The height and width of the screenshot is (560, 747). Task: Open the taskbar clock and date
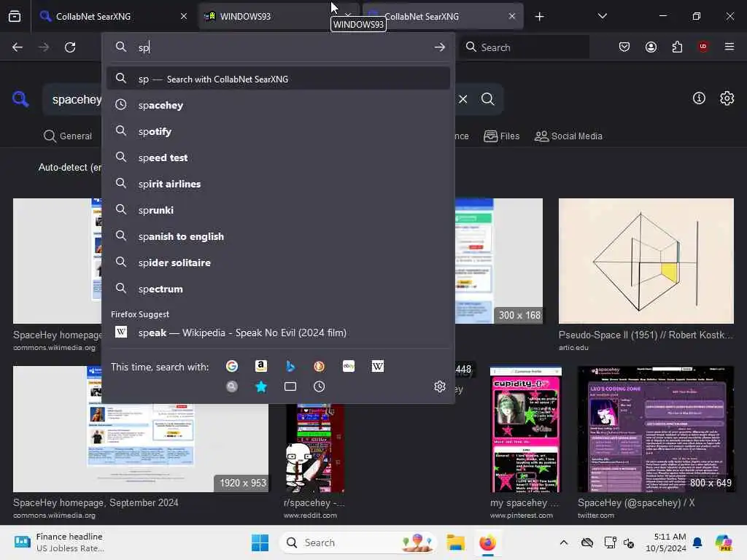(x=666, y=542)
